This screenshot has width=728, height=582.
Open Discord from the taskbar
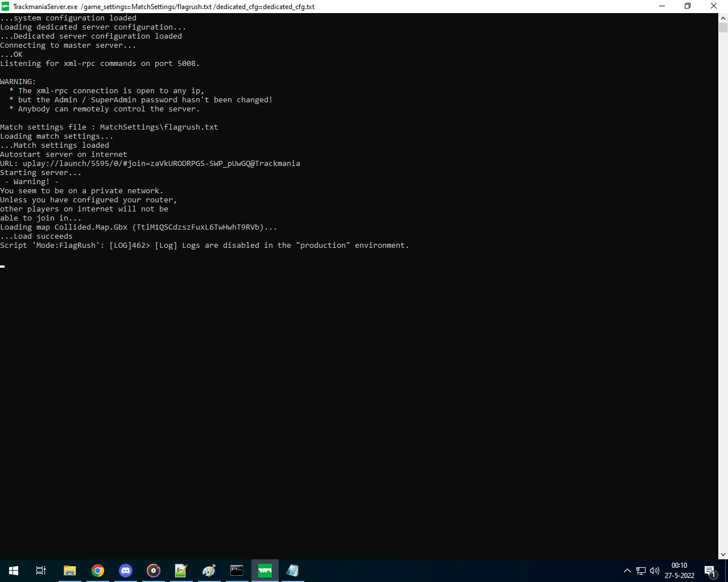click(126, 571)
